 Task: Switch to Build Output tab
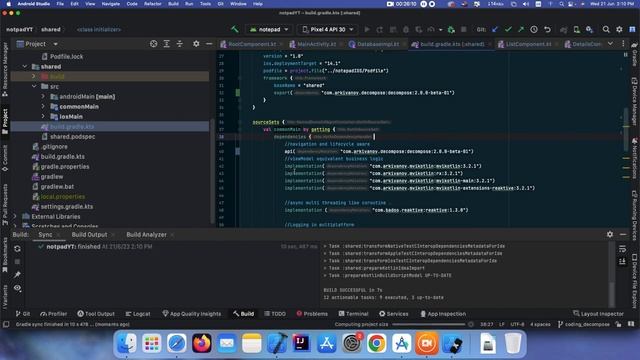[x=89, y=235]
